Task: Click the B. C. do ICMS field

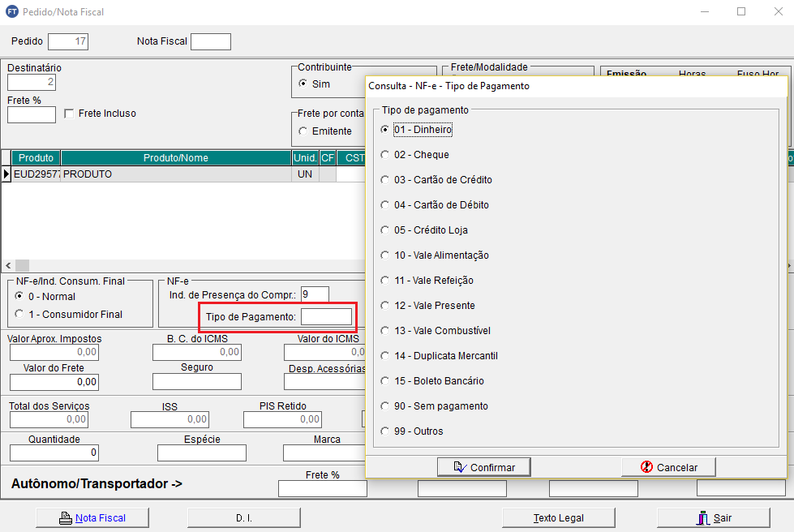Action: (197, 352)
